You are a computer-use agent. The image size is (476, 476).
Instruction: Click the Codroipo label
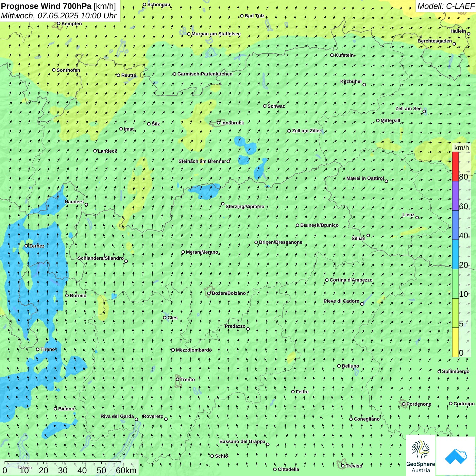464,404
